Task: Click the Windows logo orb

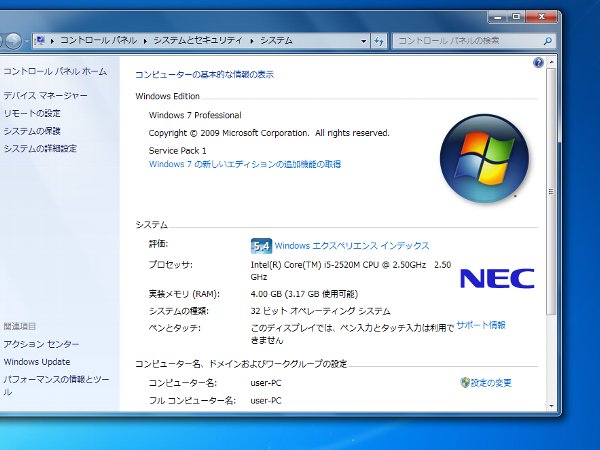Action: point(484,158)
